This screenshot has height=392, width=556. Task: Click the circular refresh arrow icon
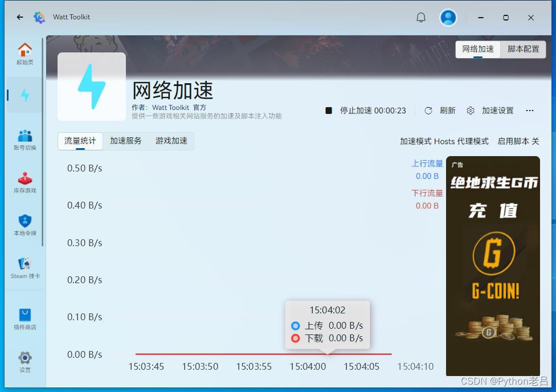[x=428, y=111]
